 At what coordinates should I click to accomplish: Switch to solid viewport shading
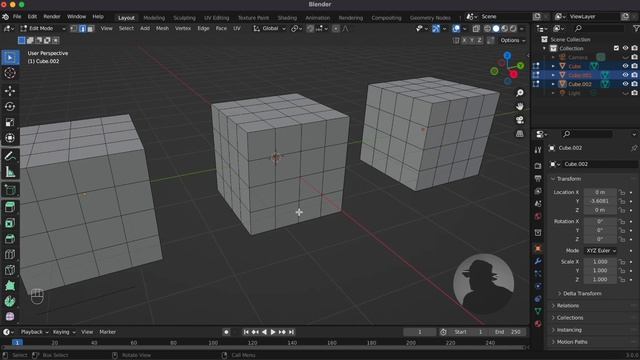coord(496,29)
